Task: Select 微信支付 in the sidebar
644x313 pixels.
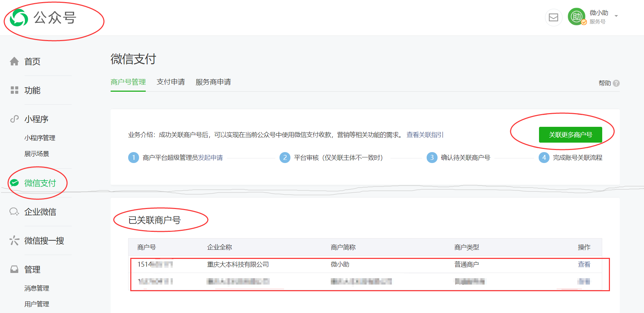Action: pyautogui.click(x=40, y=183)
